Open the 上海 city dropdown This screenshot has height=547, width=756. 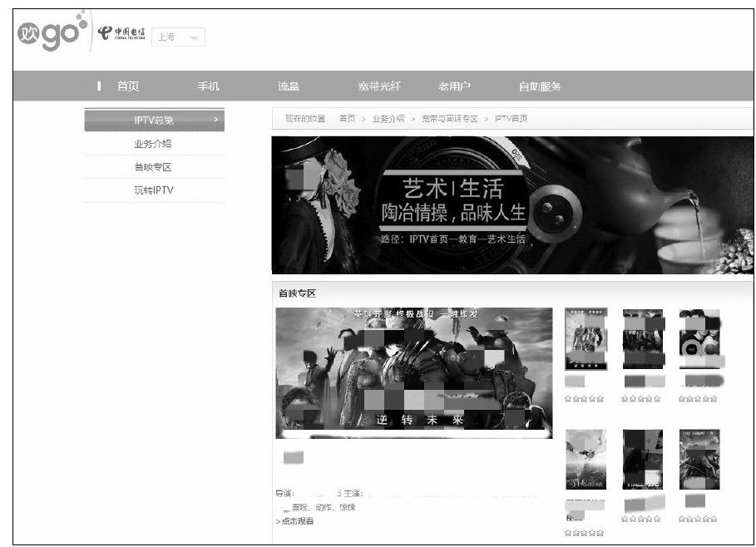point(178,37)
